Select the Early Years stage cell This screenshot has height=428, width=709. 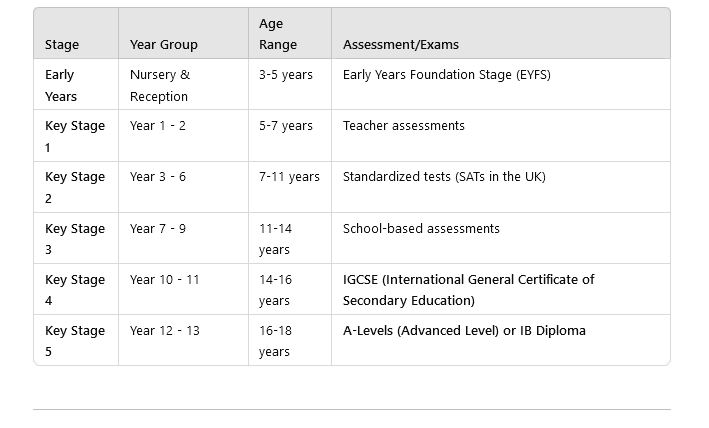pos(76,85)
